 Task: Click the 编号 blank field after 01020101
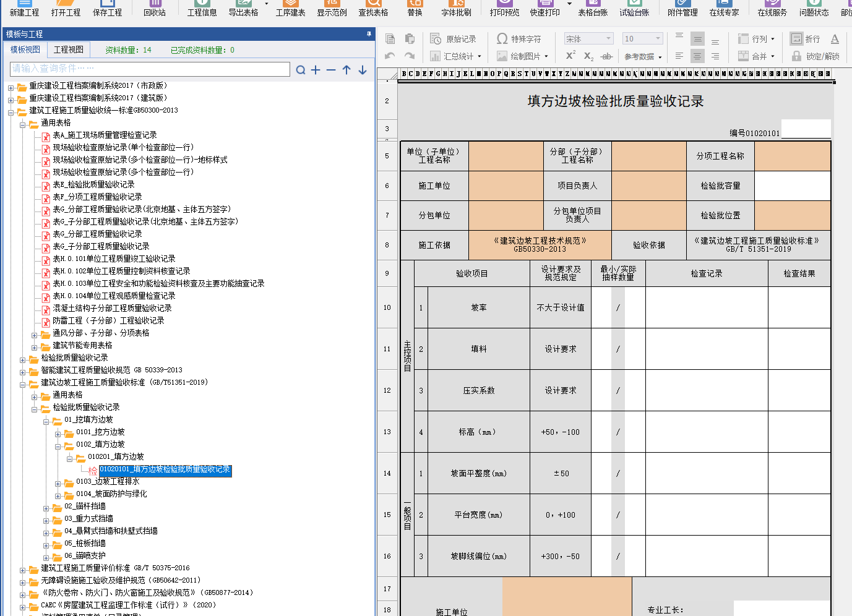[x=806, y=129]
